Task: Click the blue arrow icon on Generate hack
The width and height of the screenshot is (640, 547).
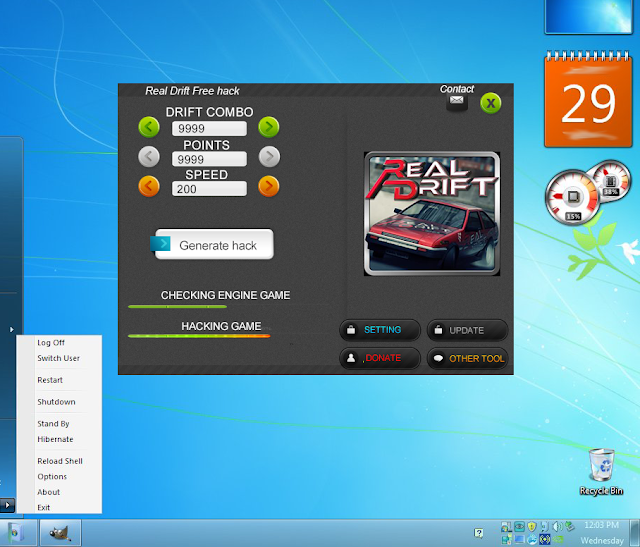Action: [x=160, y=244]
